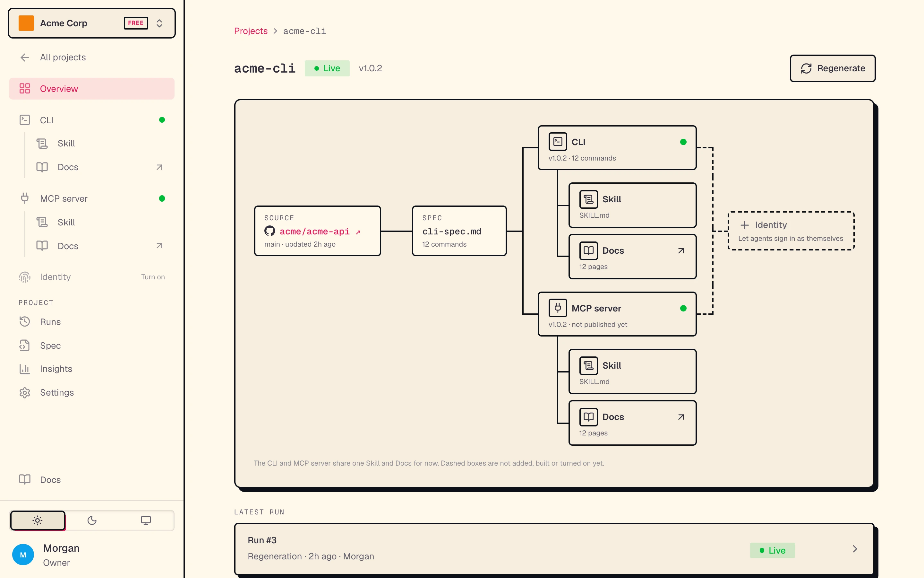
Task: Open the Docs node under MCP server diagram
Action: [x=632, y=423]
